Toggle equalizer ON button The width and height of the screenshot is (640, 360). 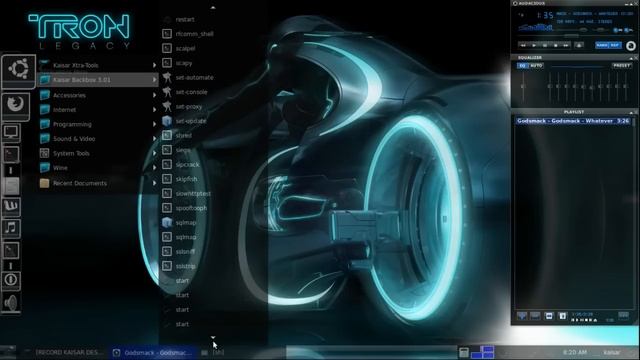coord(523,66)
